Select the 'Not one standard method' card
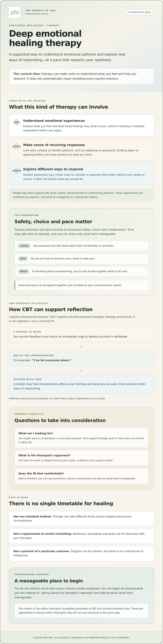Viewport: 163px width, 644px height. click(x=81, y=519)
